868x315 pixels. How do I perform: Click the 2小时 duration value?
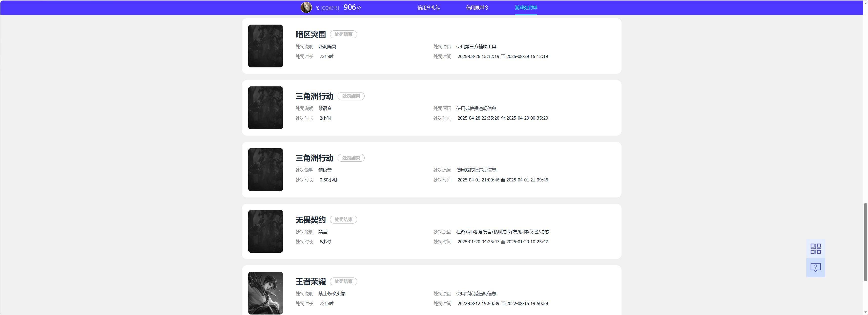[325, 118]
